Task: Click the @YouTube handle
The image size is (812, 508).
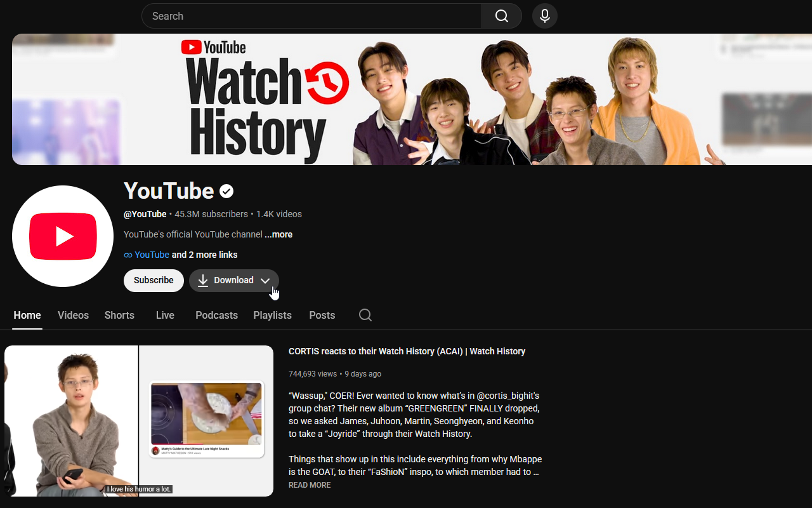Action: coord(145,214)
